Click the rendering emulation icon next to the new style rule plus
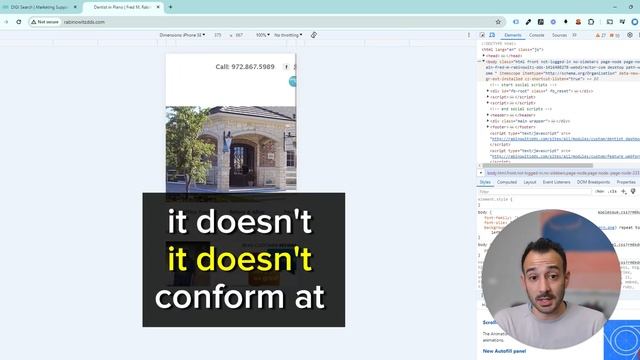640x360 pixels. tap(633, 191)
